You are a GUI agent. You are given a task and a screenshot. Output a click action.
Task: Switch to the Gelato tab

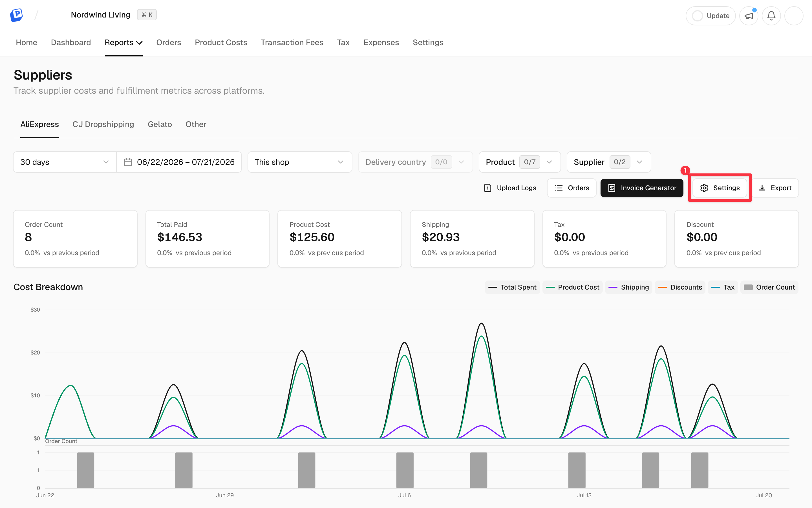160,124
